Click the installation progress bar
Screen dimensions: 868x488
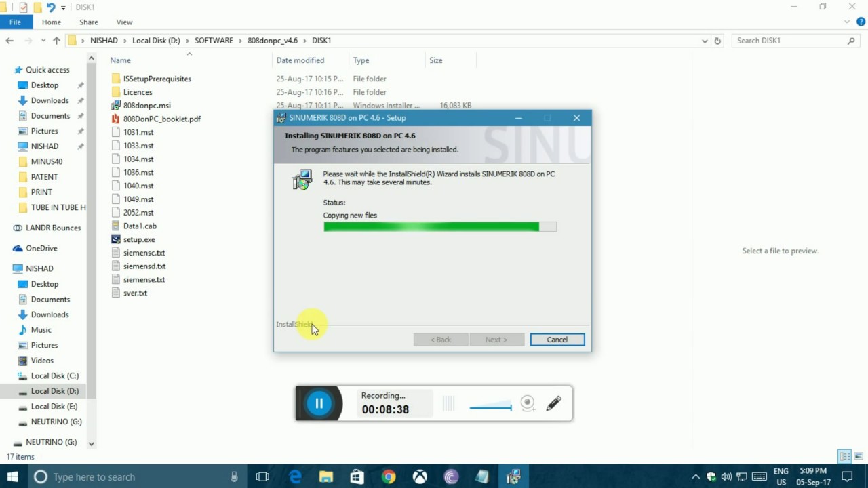(x=440, y=227)
